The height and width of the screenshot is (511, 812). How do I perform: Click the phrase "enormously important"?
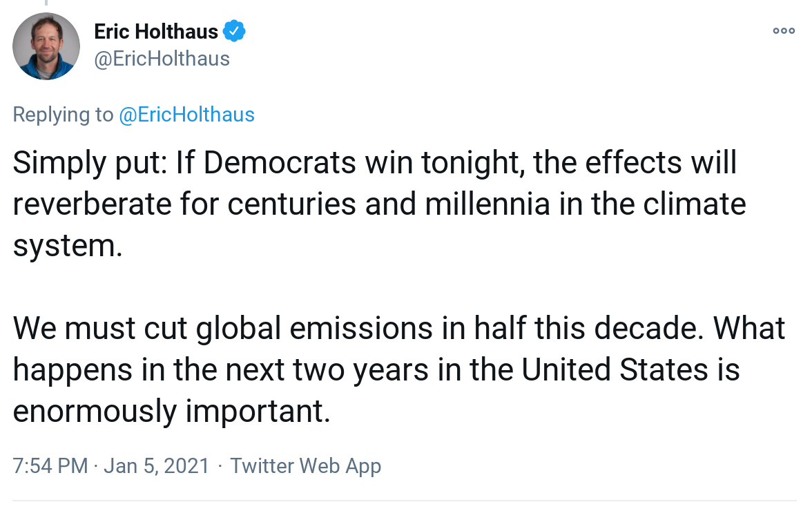[x=171, y=412]
